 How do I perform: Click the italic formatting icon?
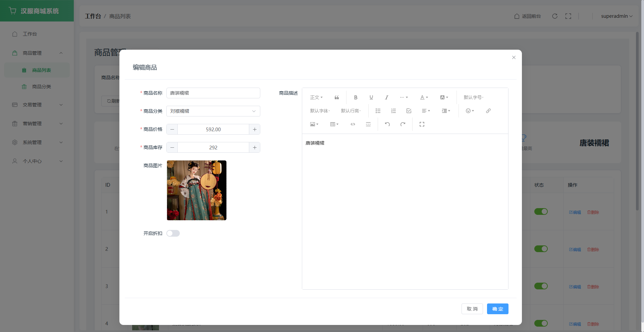click(x=386, y=97)
